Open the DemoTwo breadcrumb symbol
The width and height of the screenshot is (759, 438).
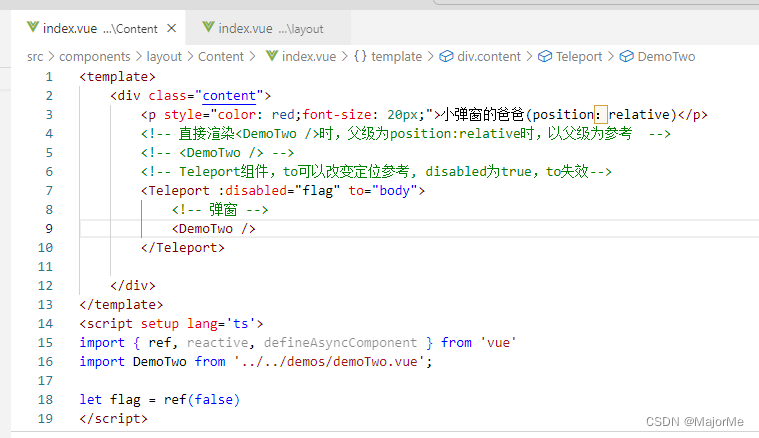click(x=666, y=57)
